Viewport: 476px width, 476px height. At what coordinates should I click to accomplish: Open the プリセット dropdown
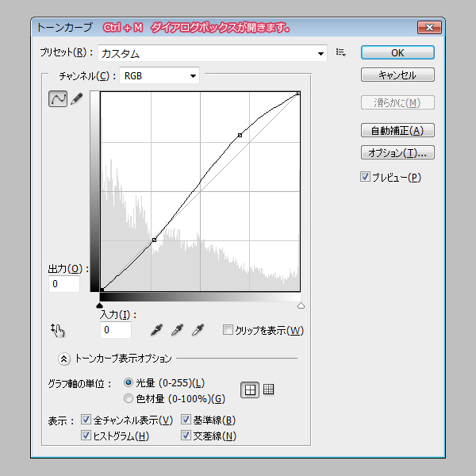213,53
